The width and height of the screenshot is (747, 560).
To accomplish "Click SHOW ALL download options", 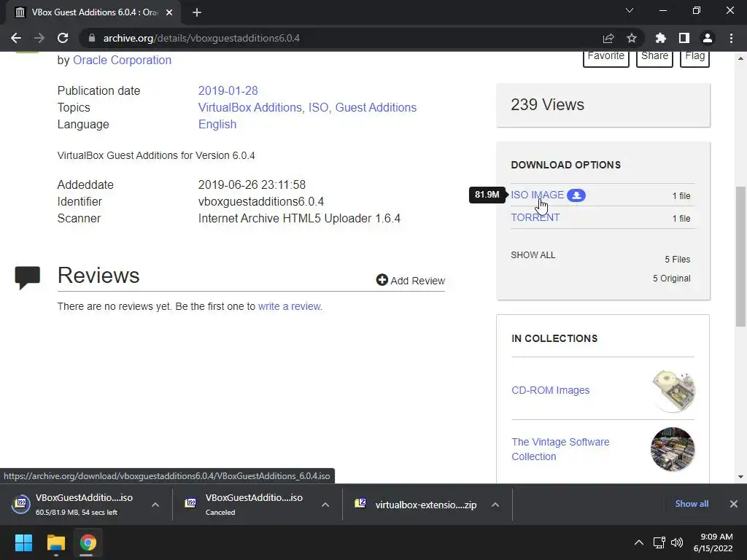I will 533,254.
